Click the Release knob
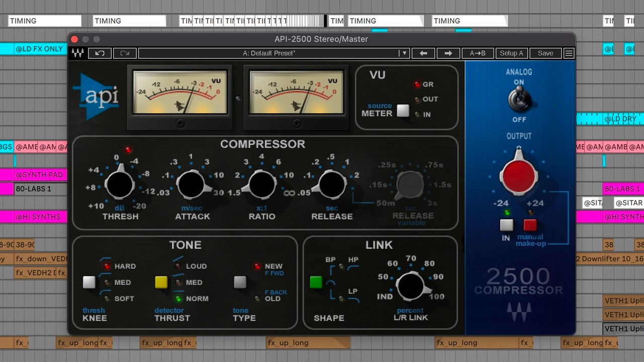Image resolution: width=644 pixels, height=362 pixels. 332,185
